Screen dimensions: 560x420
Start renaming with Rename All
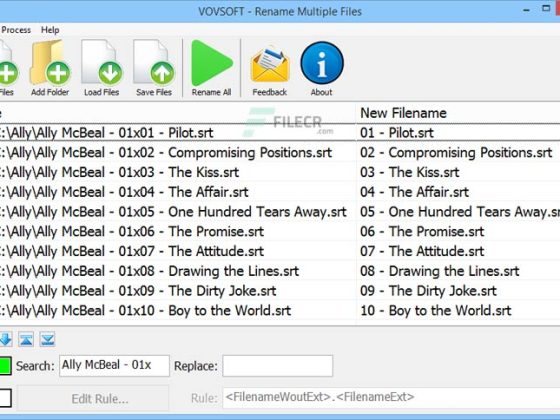pos(211,63)
